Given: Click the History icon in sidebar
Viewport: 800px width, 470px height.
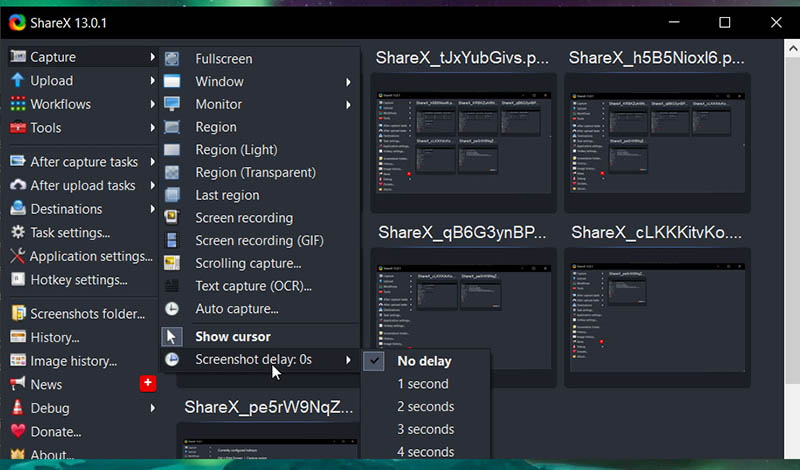Looking at the screenshot, I should point(18,337).
